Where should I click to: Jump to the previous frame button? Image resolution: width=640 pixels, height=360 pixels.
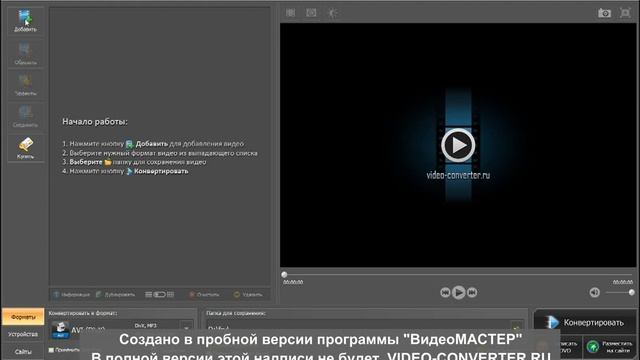[x=445, y=292]
